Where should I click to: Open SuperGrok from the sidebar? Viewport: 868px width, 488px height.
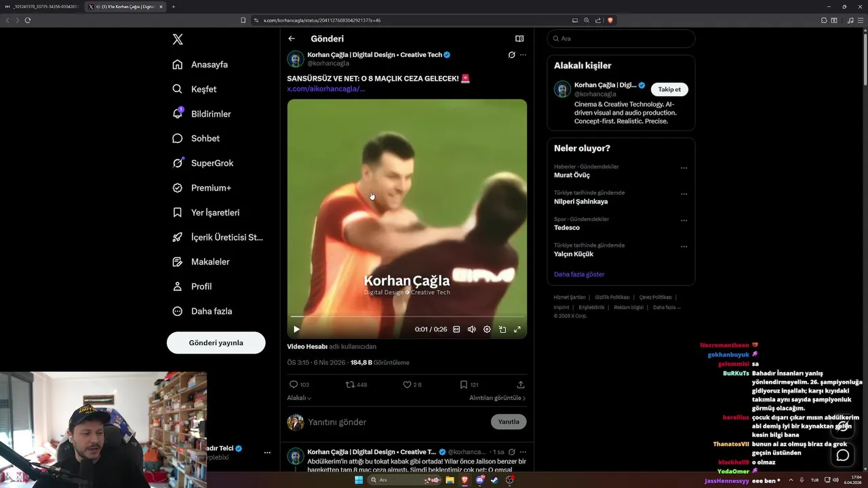203,163
